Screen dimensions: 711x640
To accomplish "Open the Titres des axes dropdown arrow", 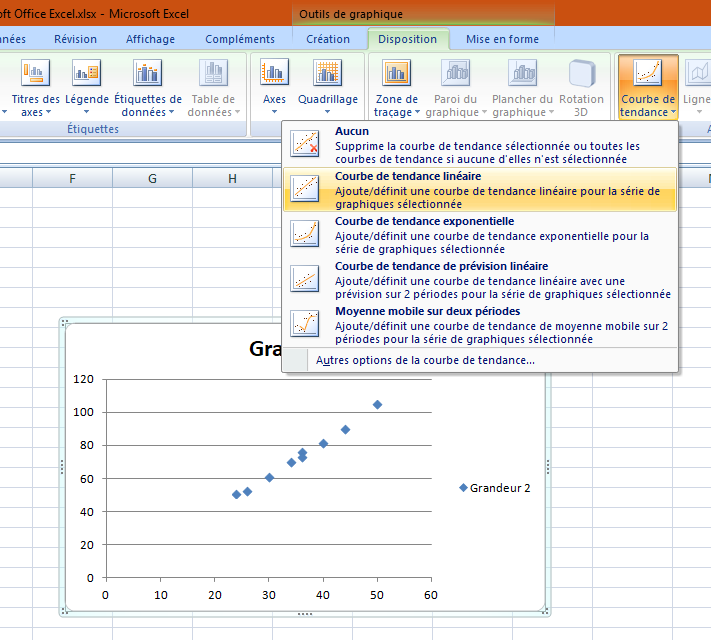I will click(49, 112).
